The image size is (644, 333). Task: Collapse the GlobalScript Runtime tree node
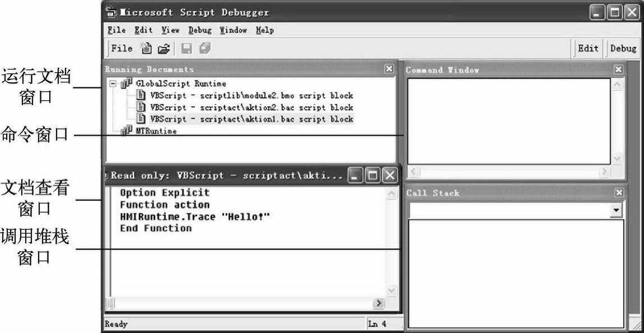113,84
